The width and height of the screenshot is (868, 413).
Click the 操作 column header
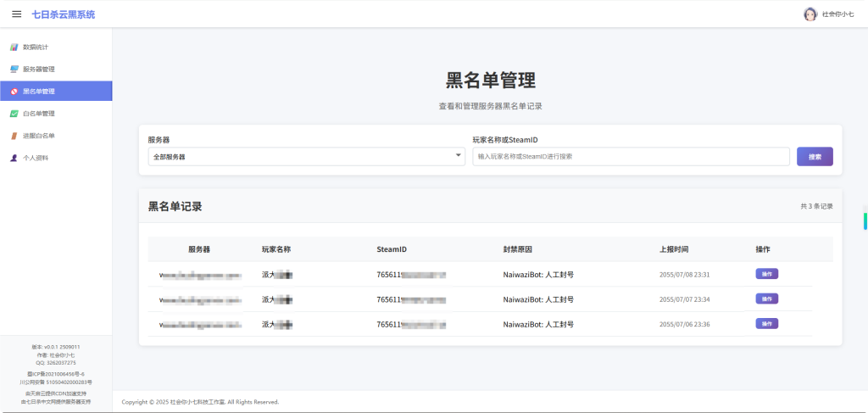[763, 249]
